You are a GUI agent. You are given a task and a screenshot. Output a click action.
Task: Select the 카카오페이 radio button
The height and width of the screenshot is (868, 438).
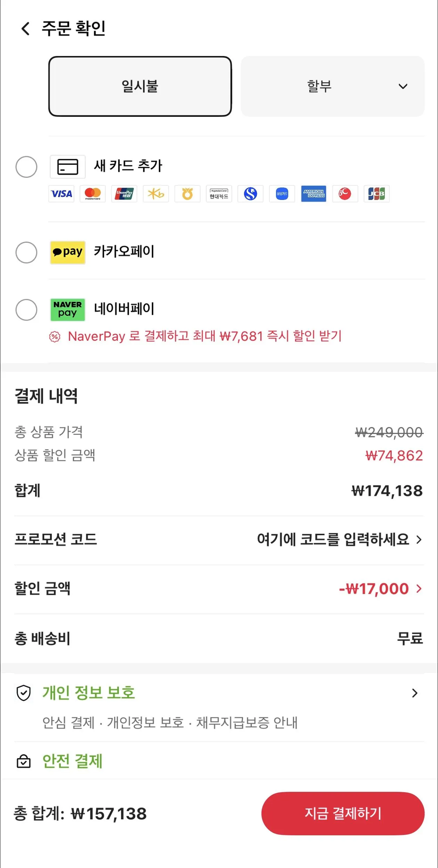[x=26, y=252]
